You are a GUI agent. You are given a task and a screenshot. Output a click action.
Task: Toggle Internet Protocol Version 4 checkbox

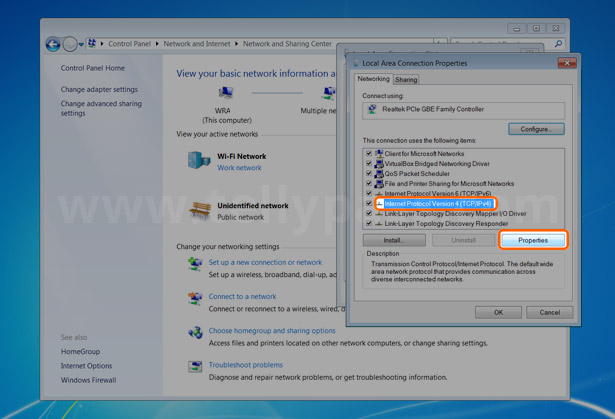tap(369, 203)
